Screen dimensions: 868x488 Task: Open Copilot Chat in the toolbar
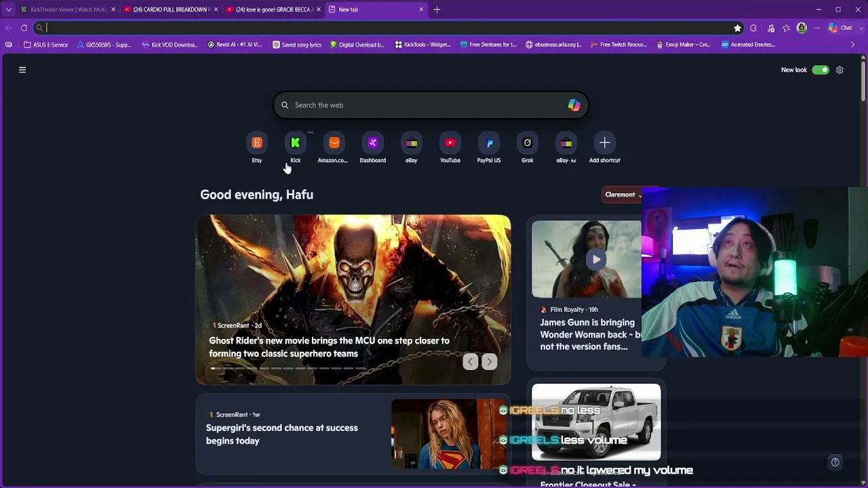840,28
